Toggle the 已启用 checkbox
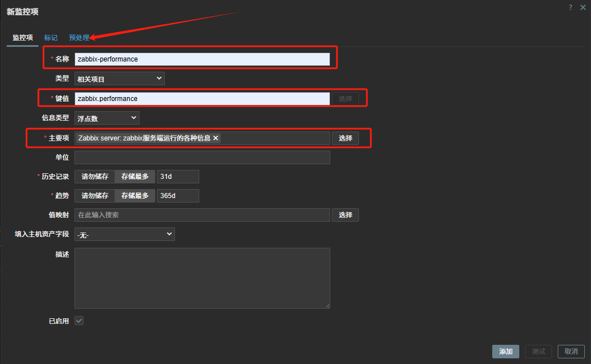This screenshot has width=591, height=364. point(79,321)
